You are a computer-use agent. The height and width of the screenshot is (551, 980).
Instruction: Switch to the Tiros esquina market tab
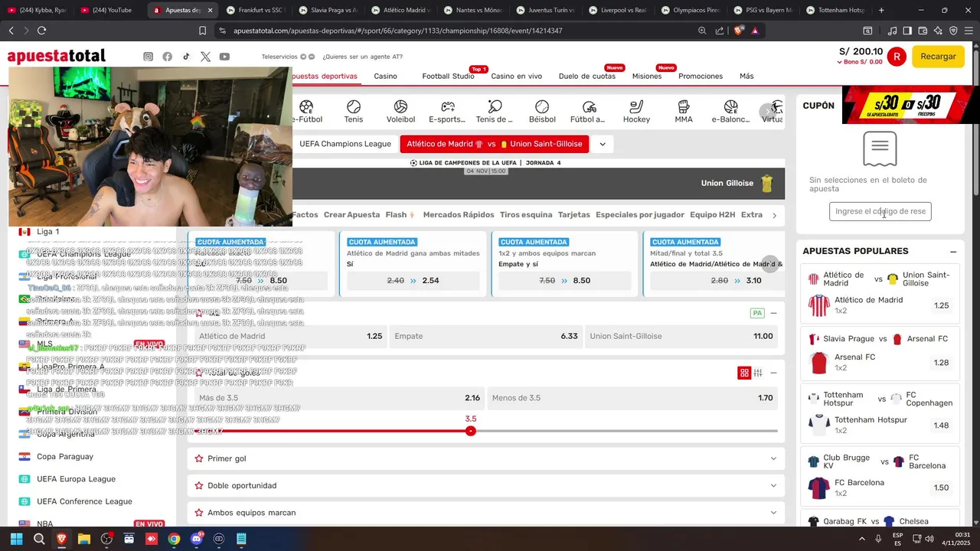pyautogui.click(x=525, y=215)
